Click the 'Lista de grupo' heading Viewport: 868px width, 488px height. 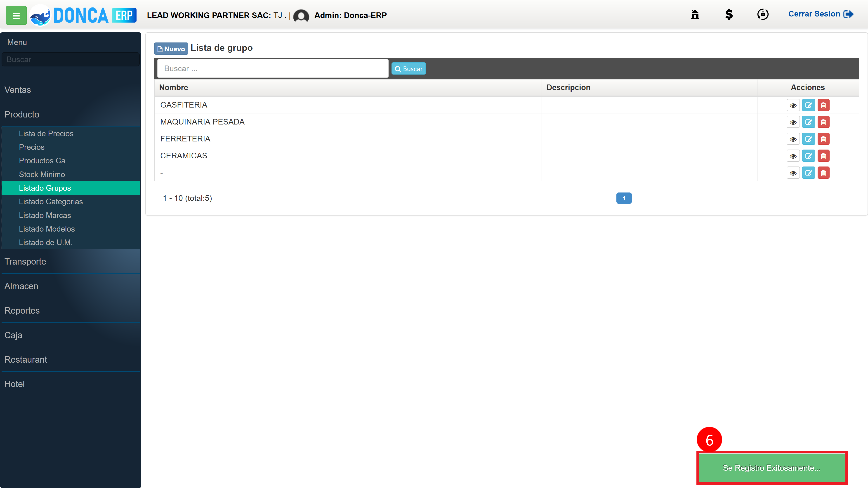(221, 48)
